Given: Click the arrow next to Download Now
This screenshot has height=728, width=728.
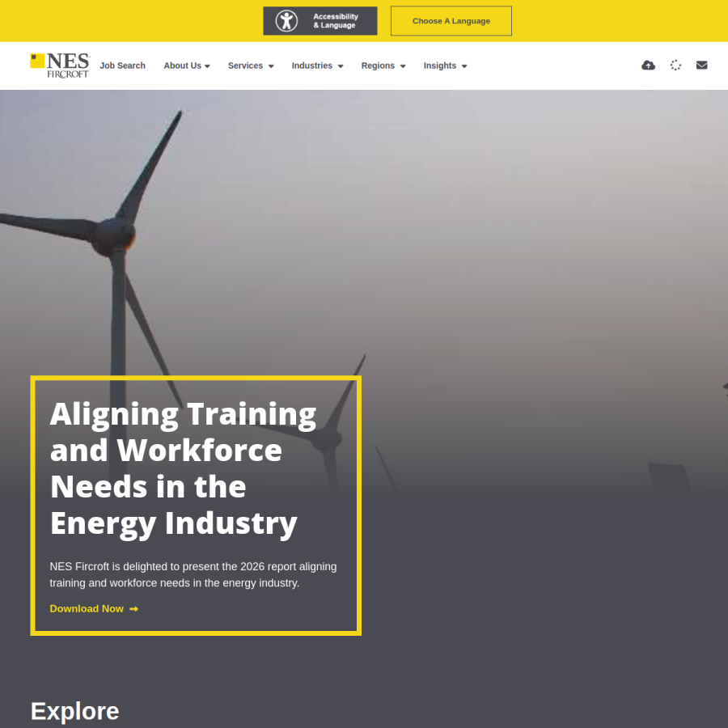Looking at the screenshot, I should 133,609.
